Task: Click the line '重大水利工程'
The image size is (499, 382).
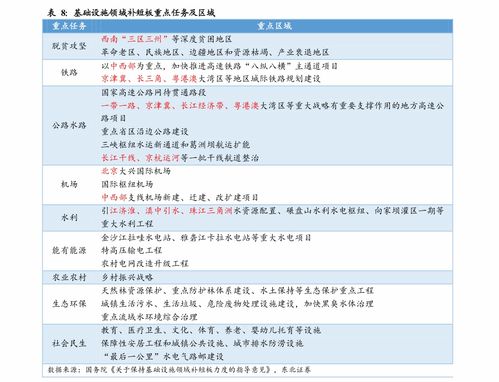Action: pos(127,224)
